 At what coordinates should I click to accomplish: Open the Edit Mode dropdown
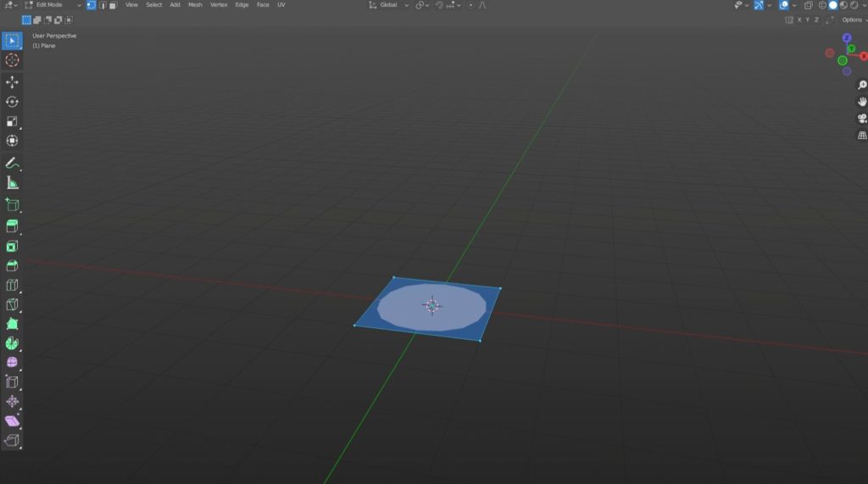tap(53, 5)
